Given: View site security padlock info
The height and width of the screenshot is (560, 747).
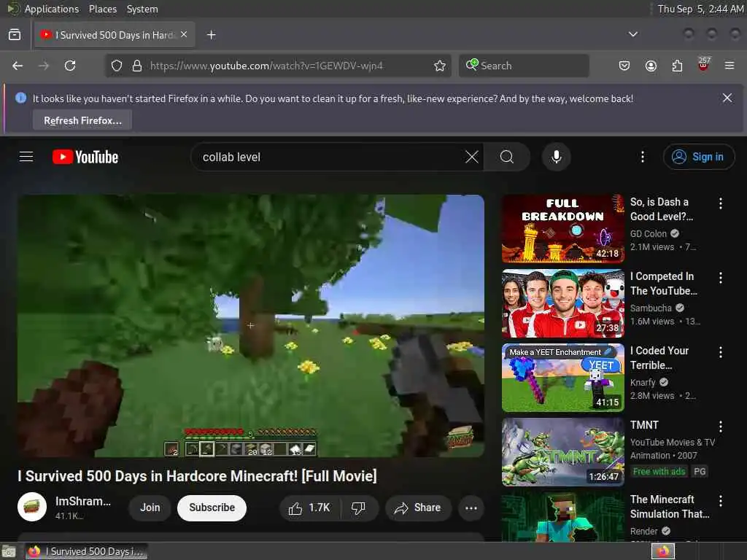Looking at the screenshot, I should click(x=136, y=66).
